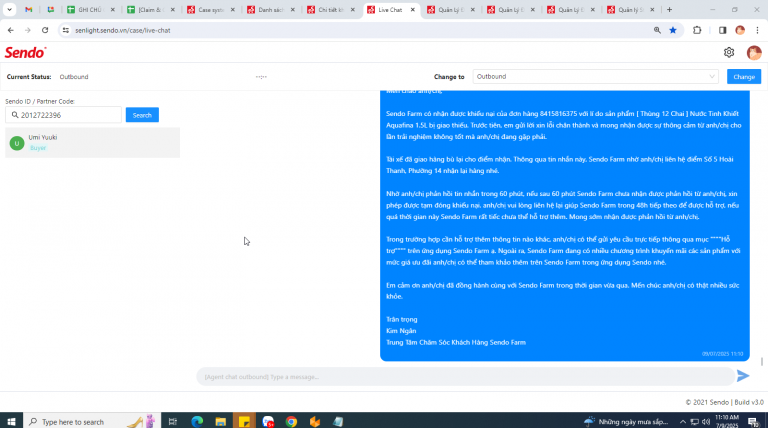768x428 pixels.
Task: Launch Microsoft Edge from the taskbar
Action: coord(197,421)
